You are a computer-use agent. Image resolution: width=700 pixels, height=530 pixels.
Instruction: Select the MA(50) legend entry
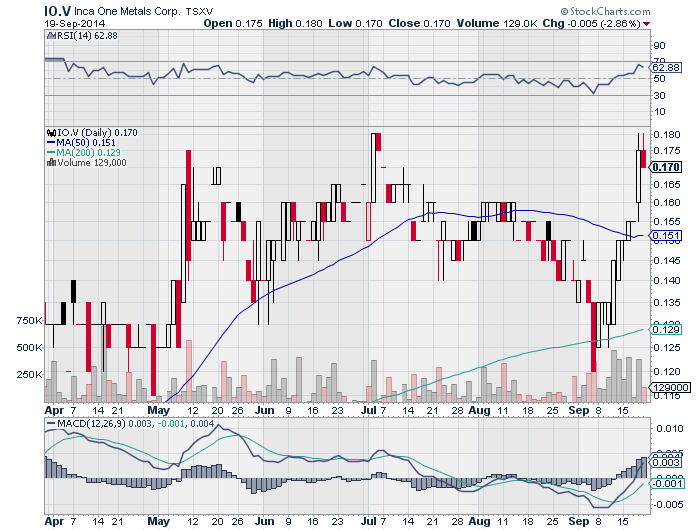88,141
